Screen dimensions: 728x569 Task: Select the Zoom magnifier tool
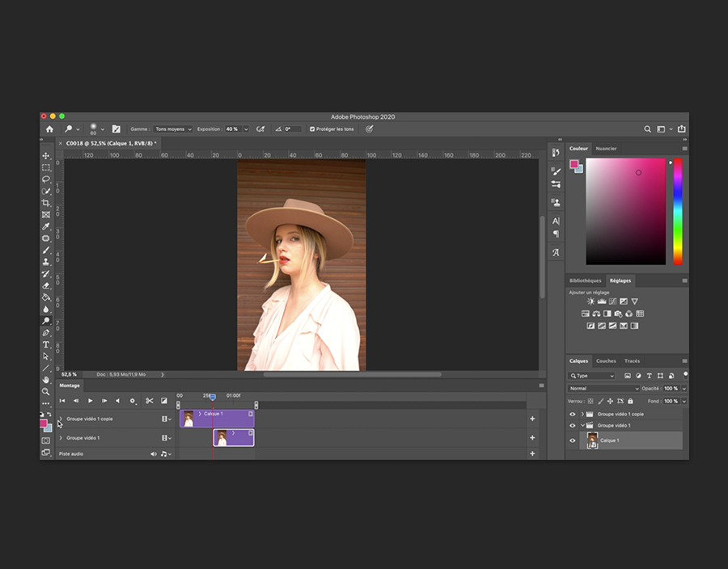[46, 391]
